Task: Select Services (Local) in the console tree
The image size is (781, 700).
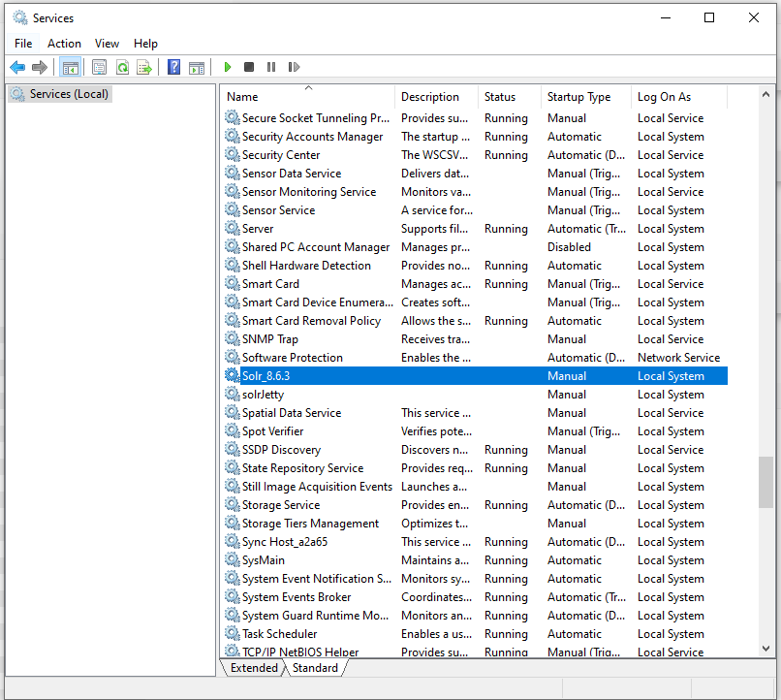Action: pyautogui.click(x=69, y=94)
